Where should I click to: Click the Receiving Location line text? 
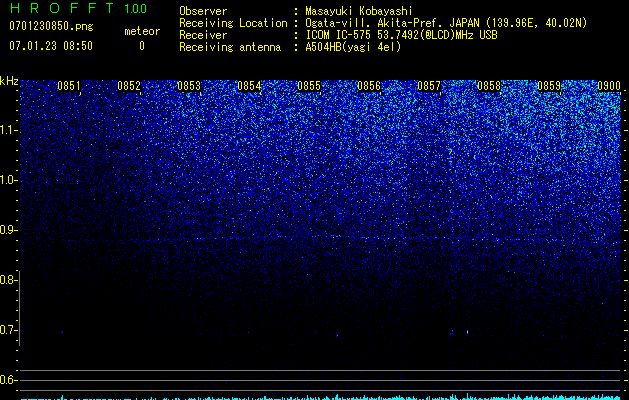coord(383,23)
